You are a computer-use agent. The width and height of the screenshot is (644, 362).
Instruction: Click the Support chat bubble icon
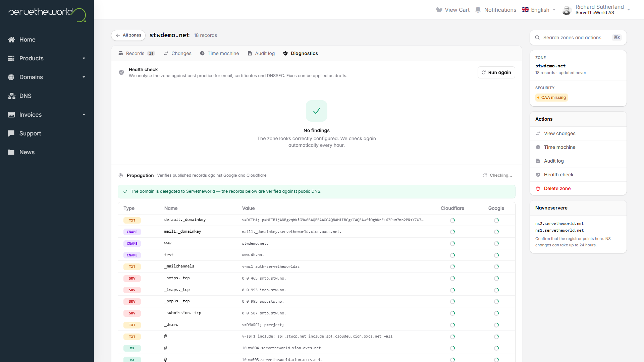[11, 133]
